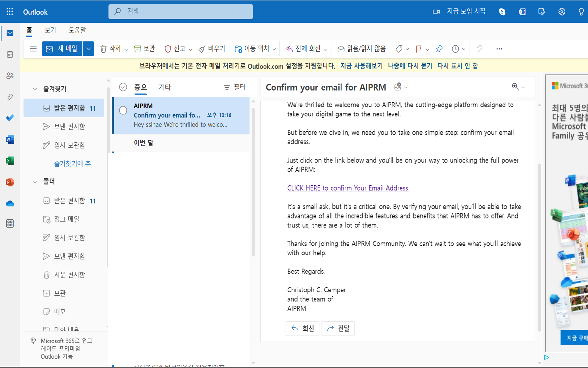This screenshot has width=588, height=368.
Task: Click the Forward (전달) button below the email
Action: pos(338,329)
